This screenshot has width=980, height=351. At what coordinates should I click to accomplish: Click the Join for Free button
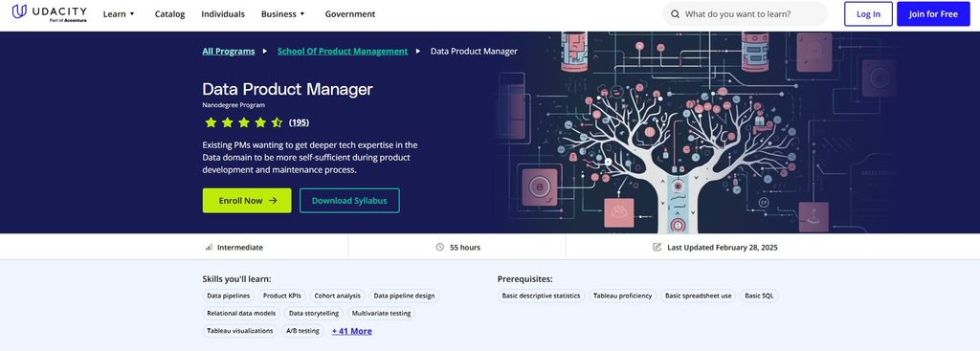(x=933, y=13)
